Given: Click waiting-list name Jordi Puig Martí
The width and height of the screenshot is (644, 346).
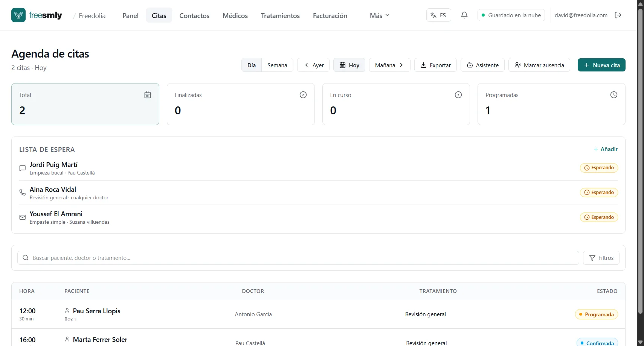Looking at the screenshot, I should [x=53, y=165].
